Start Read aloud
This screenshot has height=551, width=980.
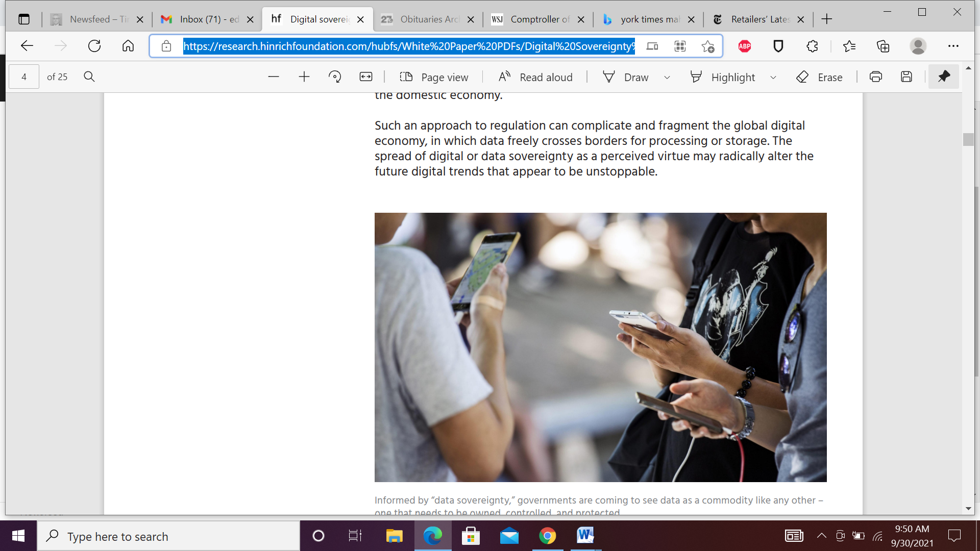click(535, 77)
